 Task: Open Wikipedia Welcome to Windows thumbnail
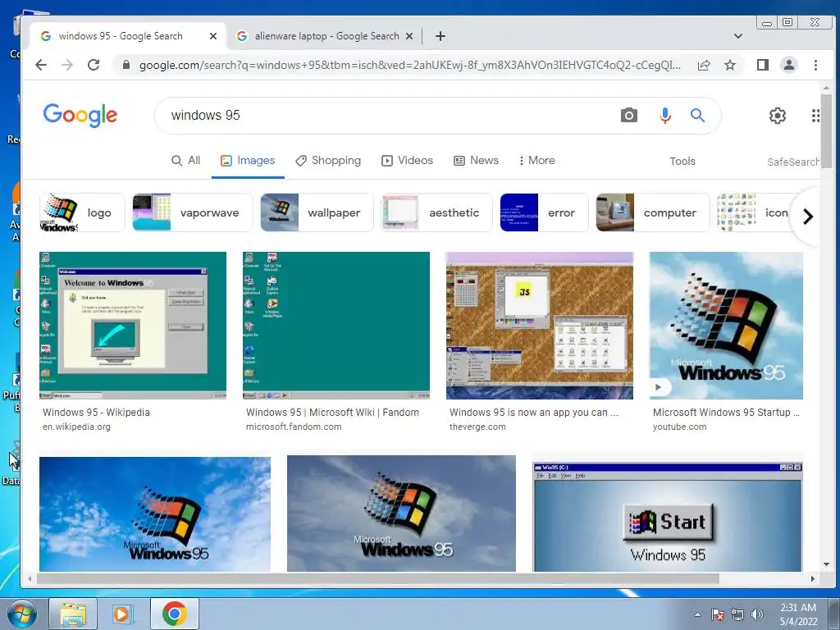133,326
